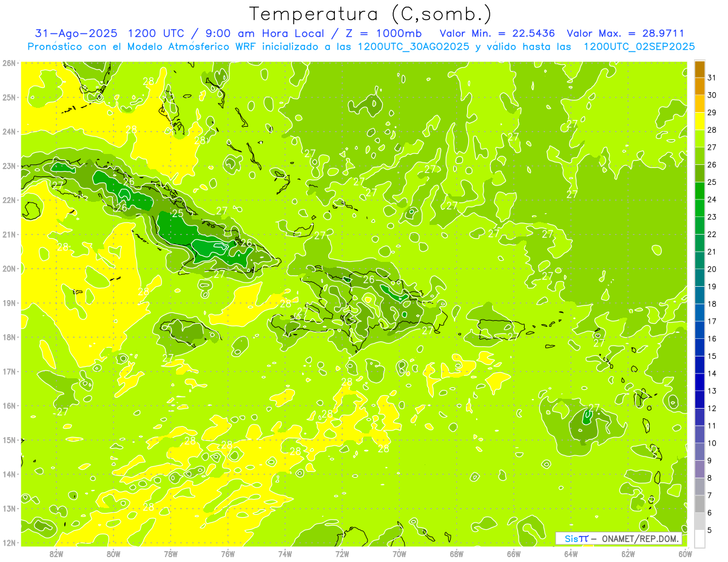Image resolution: width=728 pixels, height=562 pixels.
Task: Click the longitude label "64W"
Action: click(x=571, y=554)
